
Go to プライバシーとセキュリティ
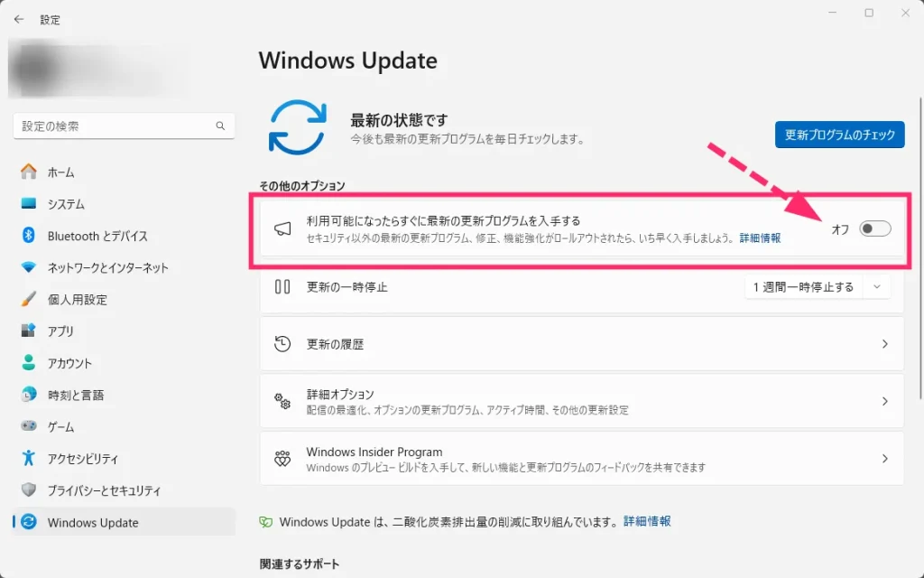pos(124,490)
